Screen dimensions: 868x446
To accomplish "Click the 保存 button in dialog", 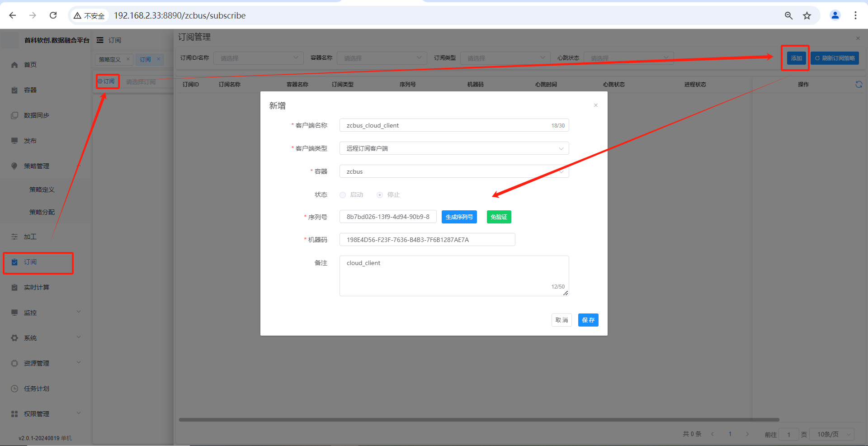I will point(588,320).
